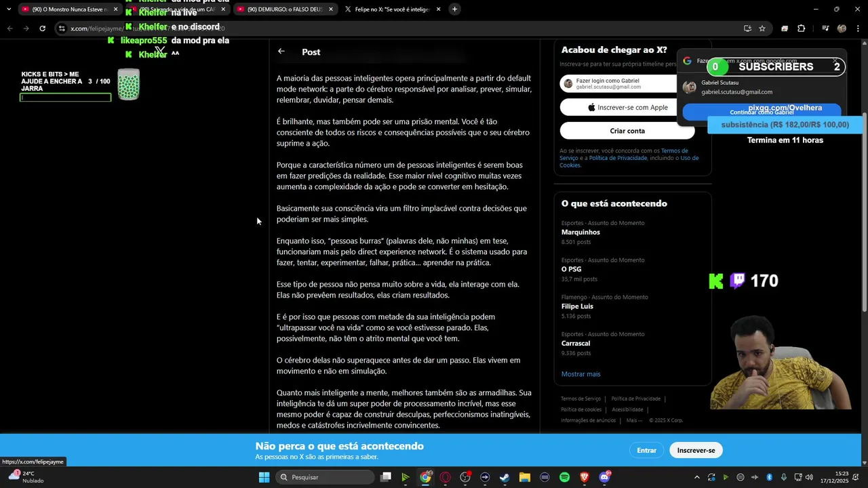
Task: Open the volume control in system tray
Action: click(x=809, y=477)
